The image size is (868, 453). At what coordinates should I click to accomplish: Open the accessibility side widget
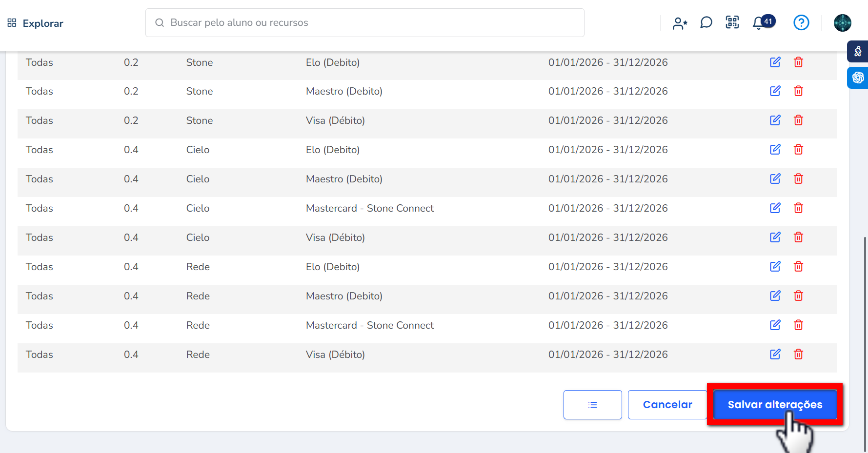tap(857, 51)
